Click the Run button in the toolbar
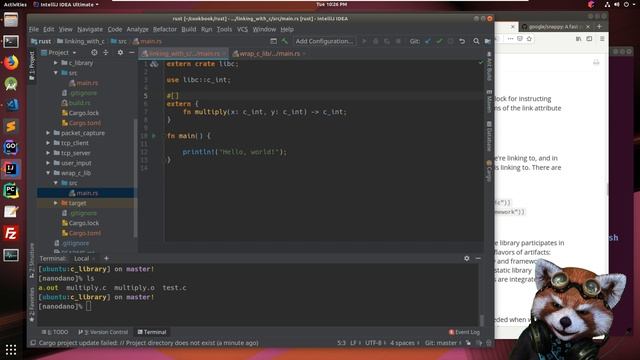Screen dimensions: 640x360 tap(364, 41)
